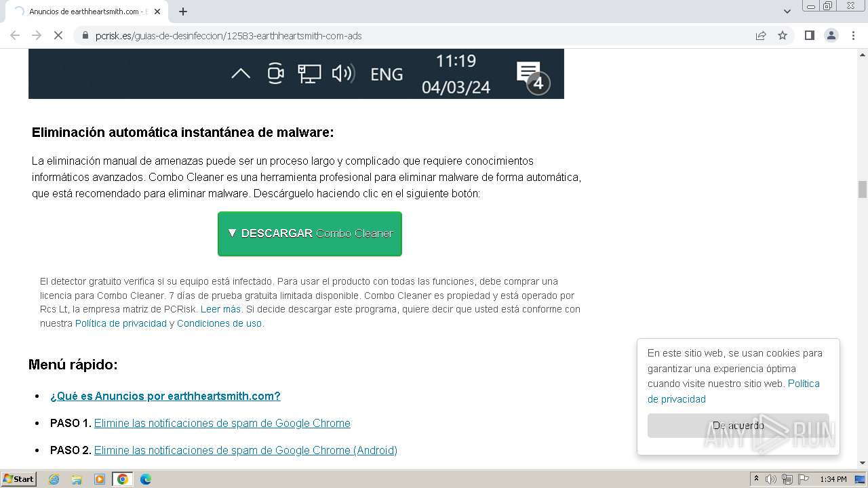Viewport: 868px width, 488px height.
Task: Bookmark this page with the star
Action: 783,35
